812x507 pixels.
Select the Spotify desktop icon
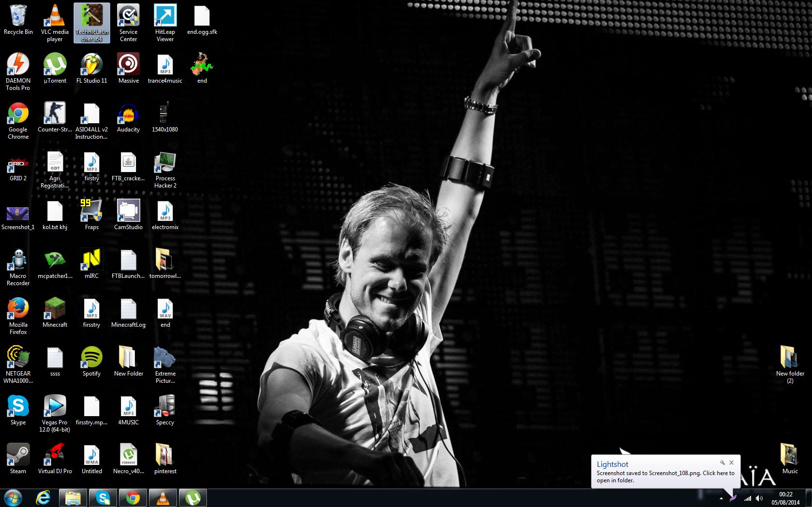coord(91,362)
